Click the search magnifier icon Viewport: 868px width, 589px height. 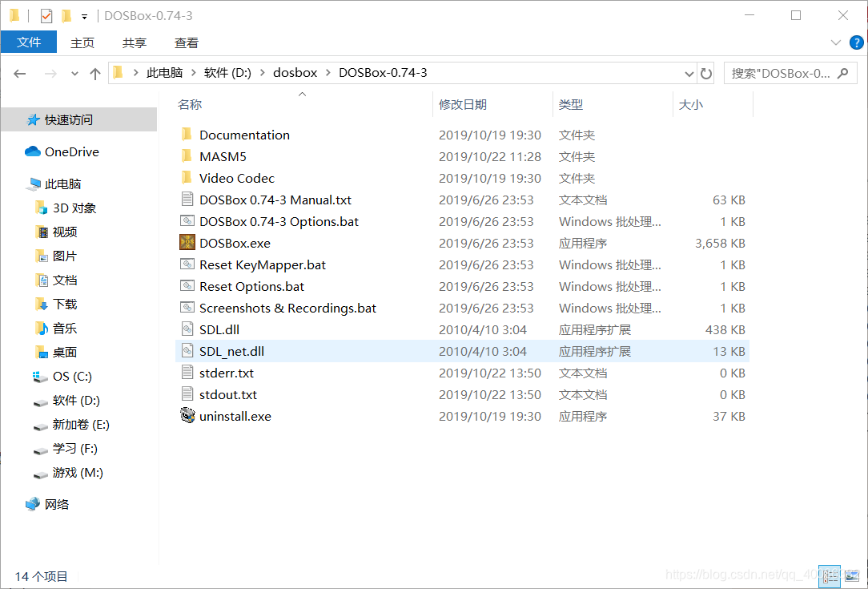[843, 73]
